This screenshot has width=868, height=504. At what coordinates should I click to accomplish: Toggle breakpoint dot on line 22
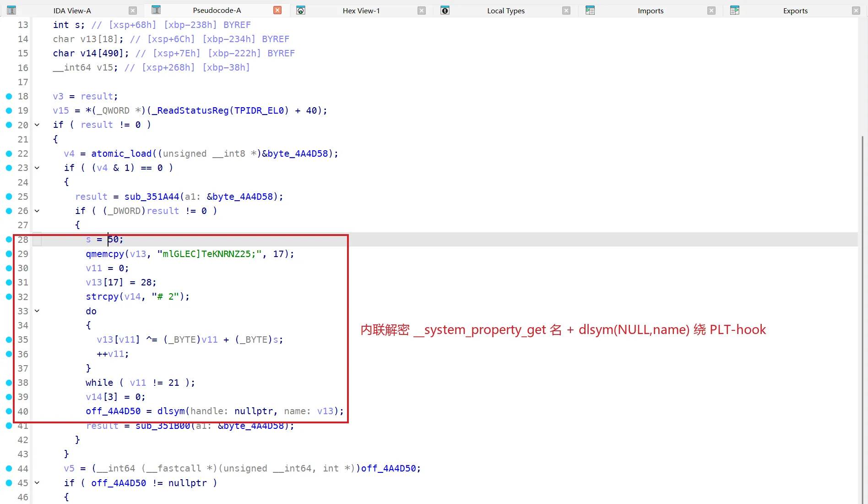pos(9,153)
